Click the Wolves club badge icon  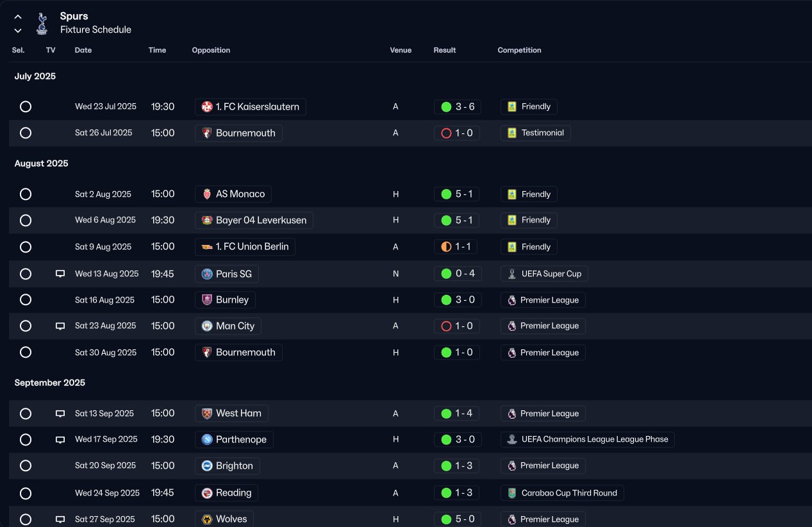click(x=207, y=519)
